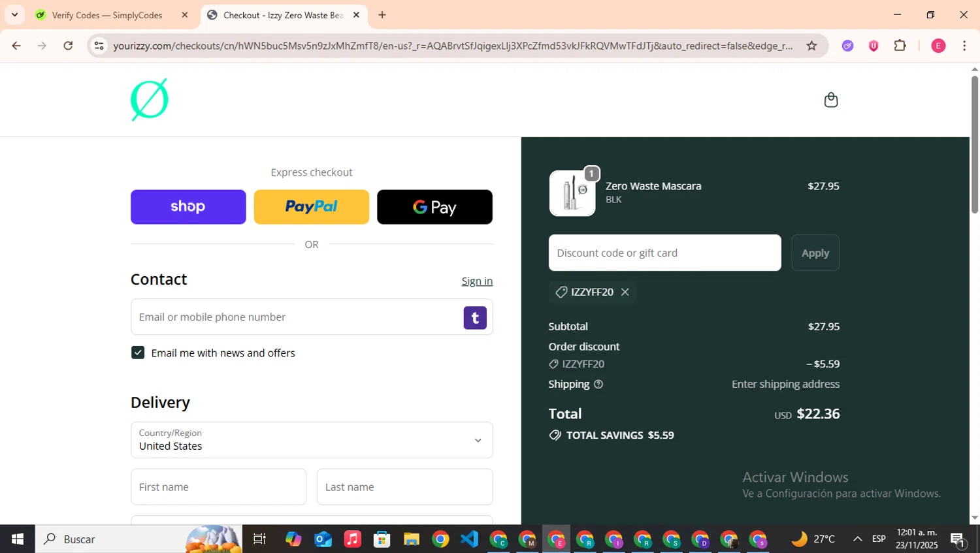Click the Buscar taskbar search box
The image size is (980, 553).
coord(139,539)
